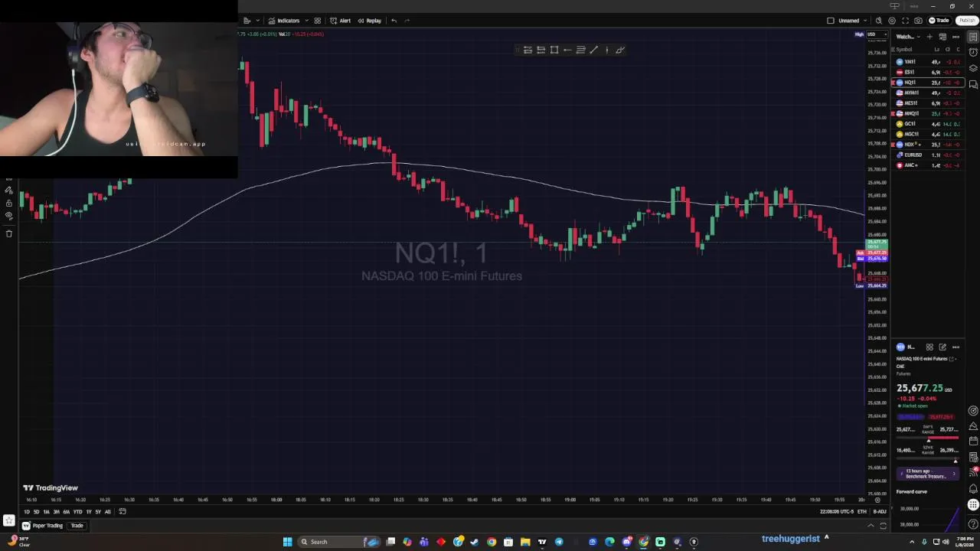The width and height of the screenshot is (980, 551).
Task: Open the Unnamed layout dropdown
Action: click(x=853, y=21)
